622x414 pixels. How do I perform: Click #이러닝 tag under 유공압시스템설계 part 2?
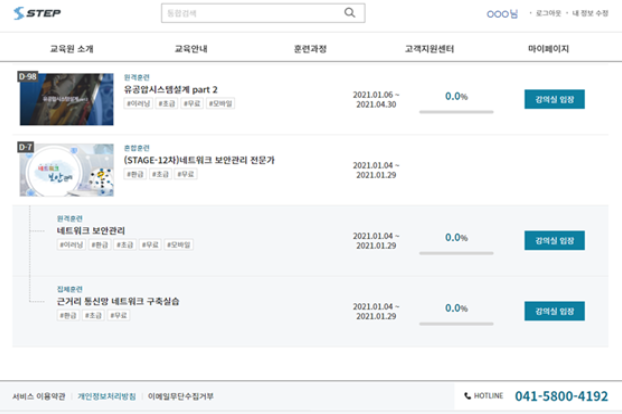tap(138, 104)
